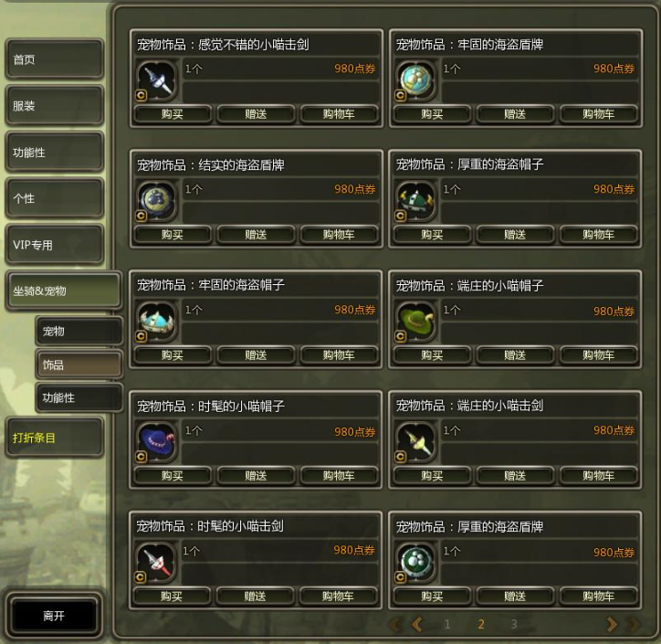Select the blue 时髦的小喵帽子 hat icon

click(x=156, y=443)
